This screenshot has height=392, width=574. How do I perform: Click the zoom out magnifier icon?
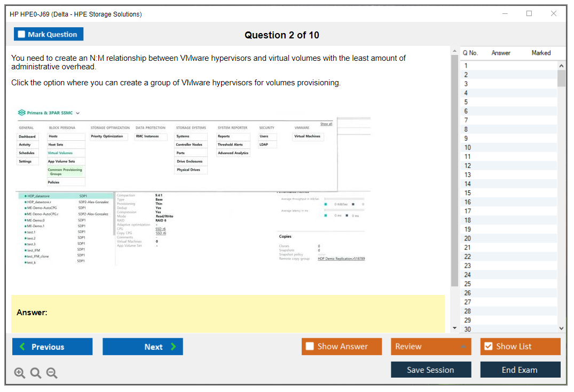(x=52, y=373)
